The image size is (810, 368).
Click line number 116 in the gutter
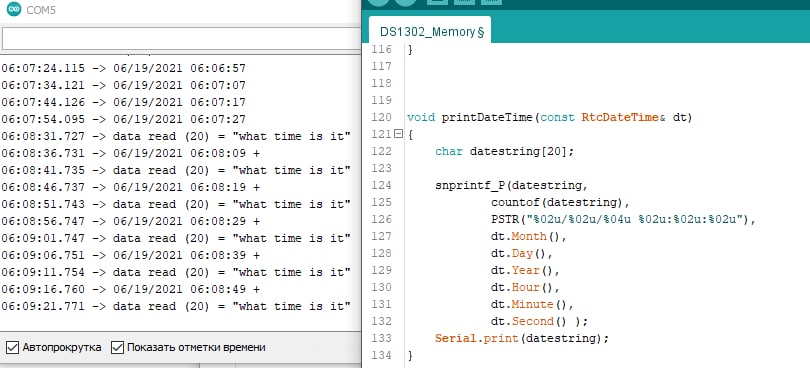[x=382, y=50]
